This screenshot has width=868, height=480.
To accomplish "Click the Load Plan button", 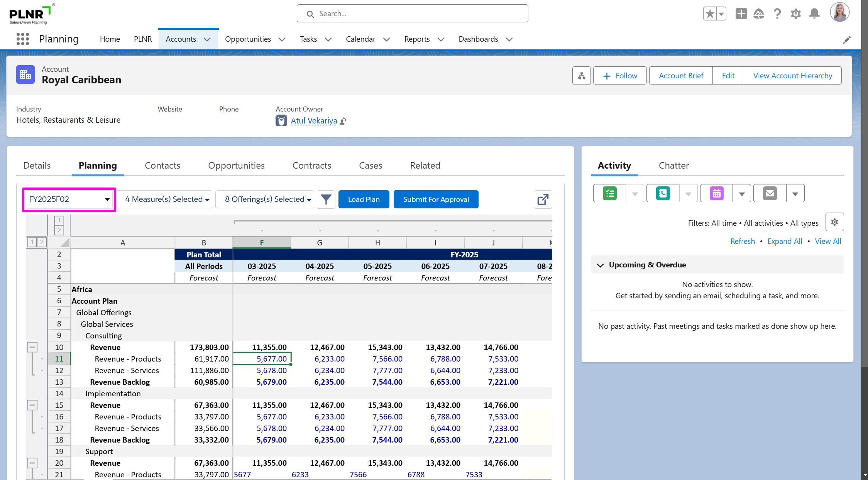I will (x=364, y=199).
